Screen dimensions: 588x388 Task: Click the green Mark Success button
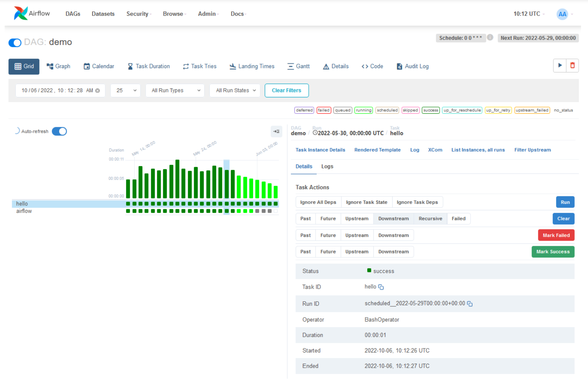click(552, 252)
